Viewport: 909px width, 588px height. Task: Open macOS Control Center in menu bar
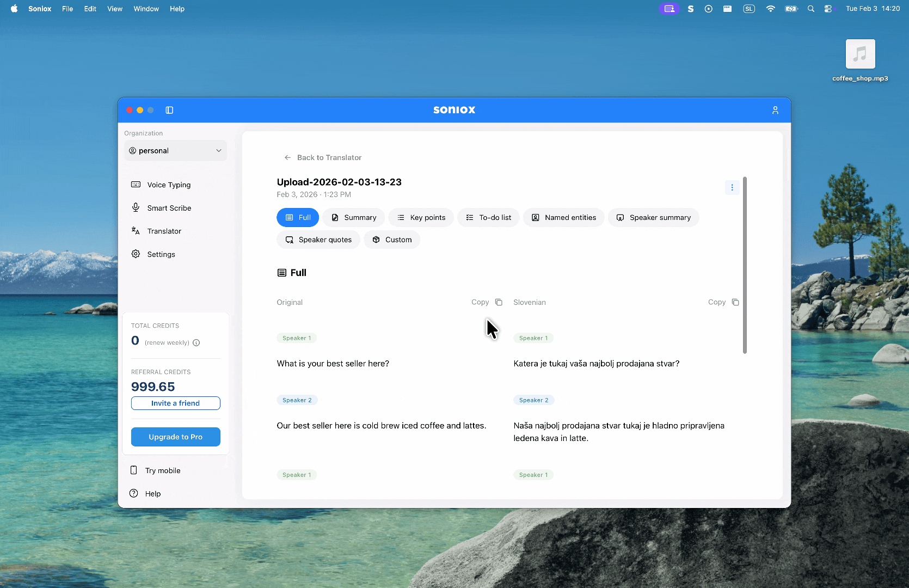(828, 9)
